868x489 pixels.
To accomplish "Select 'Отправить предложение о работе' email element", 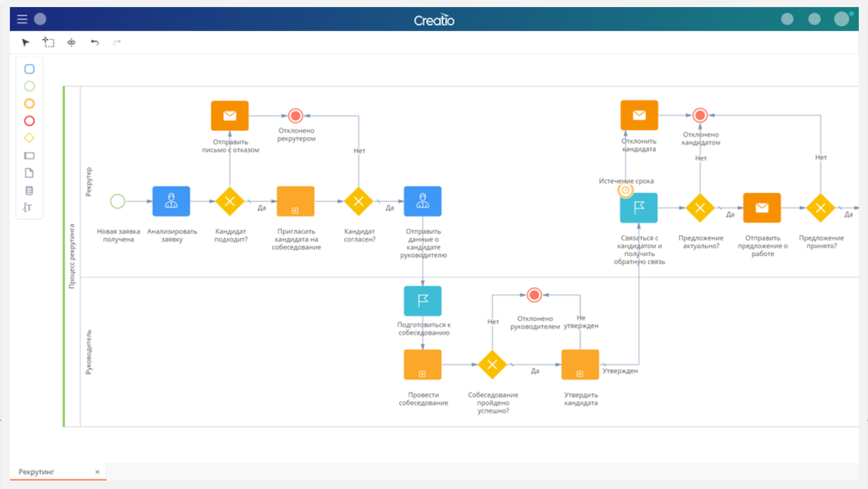I will (x=762, y=208).
